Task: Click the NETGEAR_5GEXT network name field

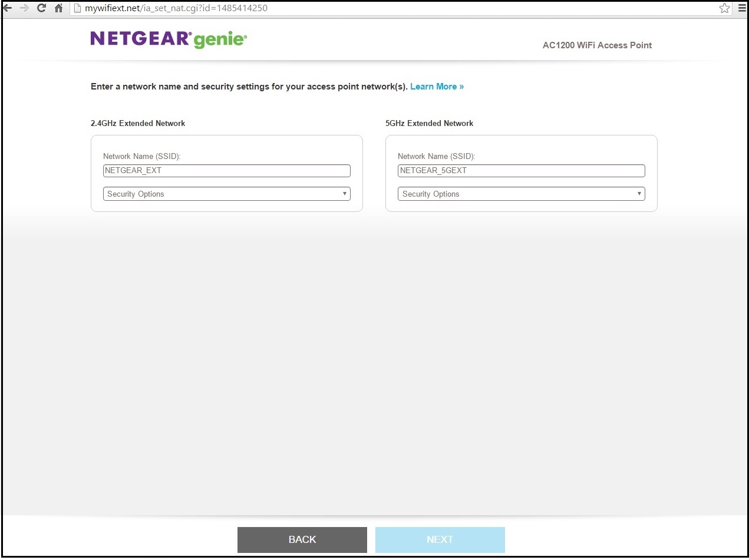Action: coord(521,171)
